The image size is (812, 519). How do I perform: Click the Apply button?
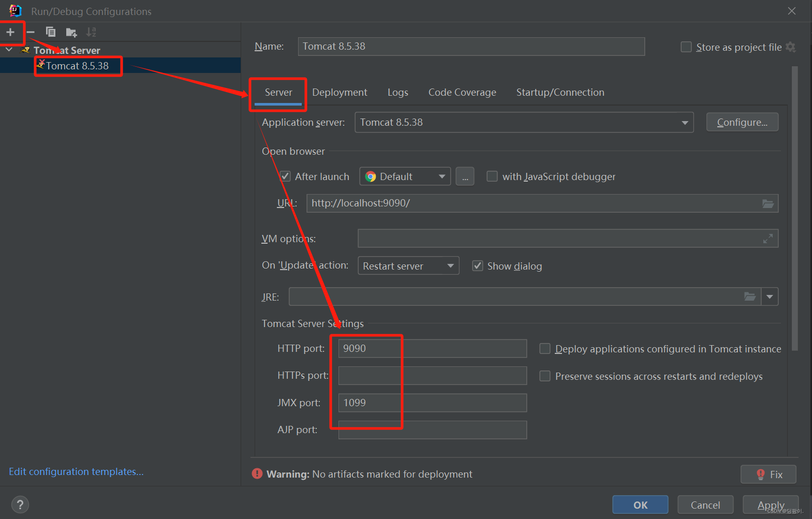[771, 505]
